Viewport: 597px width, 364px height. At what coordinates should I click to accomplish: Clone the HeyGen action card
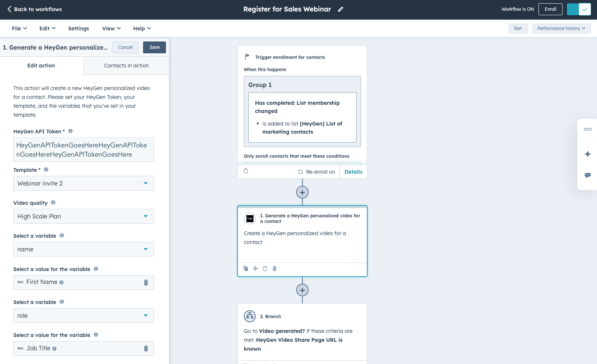[246, 268]
